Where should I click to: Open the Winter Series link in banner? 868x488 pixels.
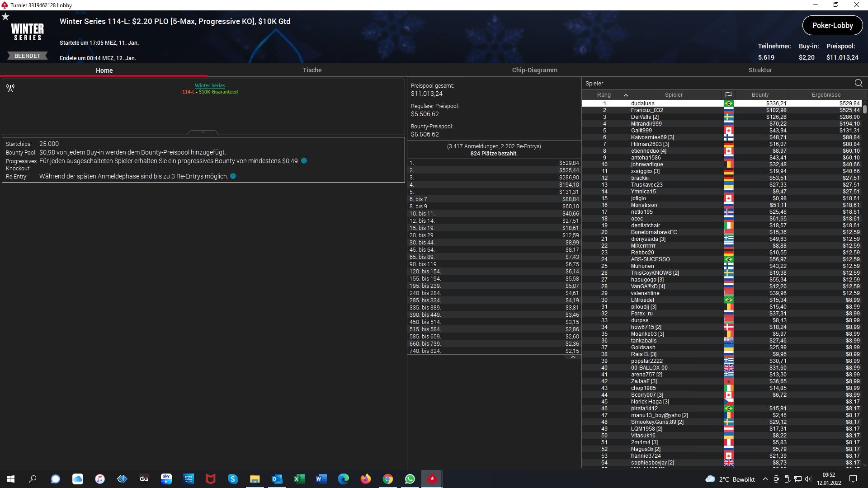(210, 85)
